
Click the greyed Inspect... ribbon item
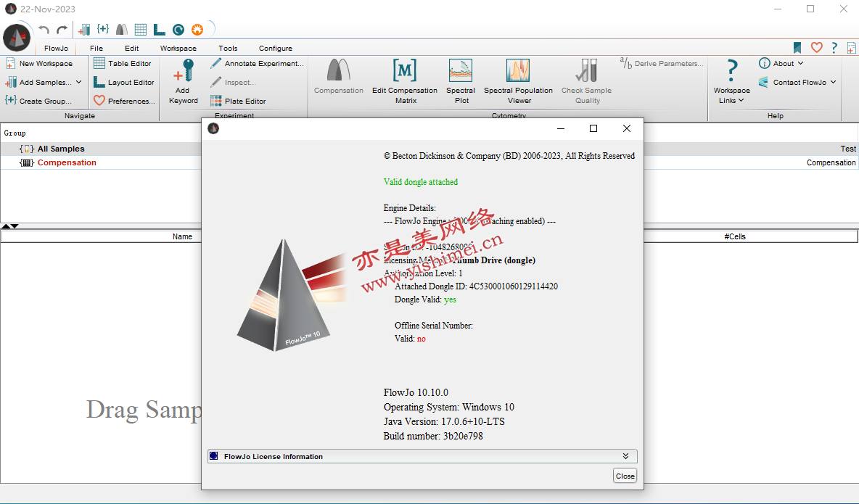click(233, 82)
